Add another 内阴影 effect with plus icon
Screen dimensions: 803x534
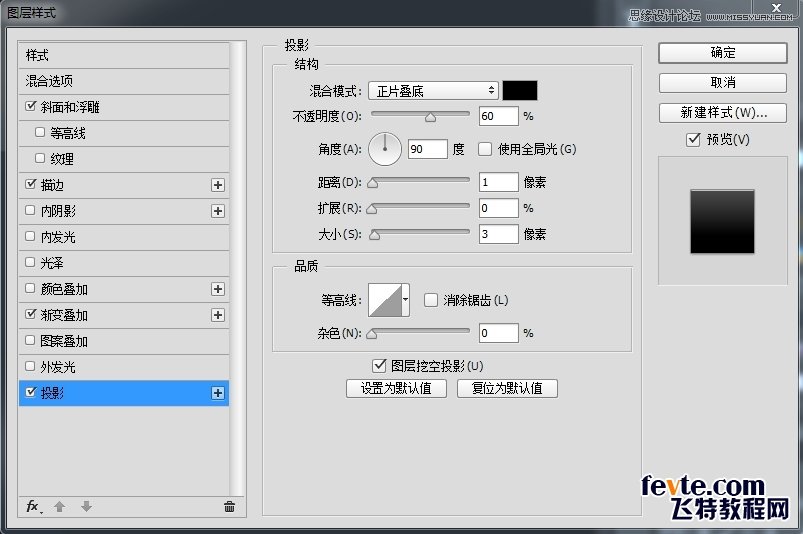(218, 211)
